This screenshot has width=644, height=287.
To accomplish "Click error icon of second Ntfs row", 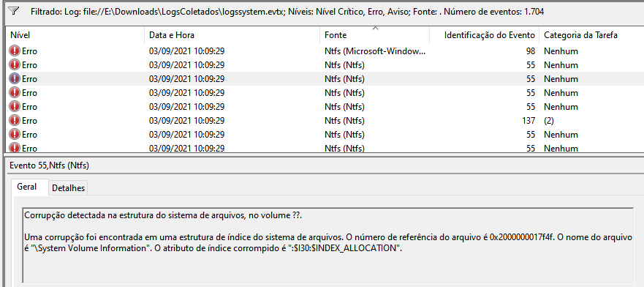I will (x=15, y=65).
